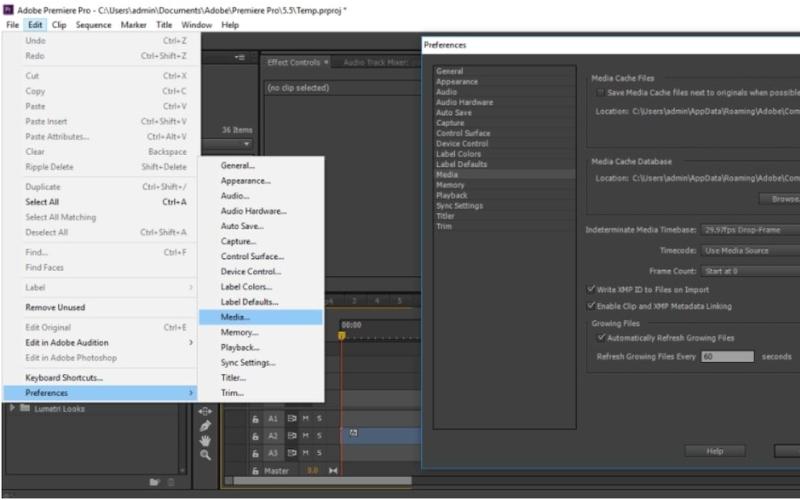
Task: Choose Media... in the Preferences submenu
Action: point(261,317)
